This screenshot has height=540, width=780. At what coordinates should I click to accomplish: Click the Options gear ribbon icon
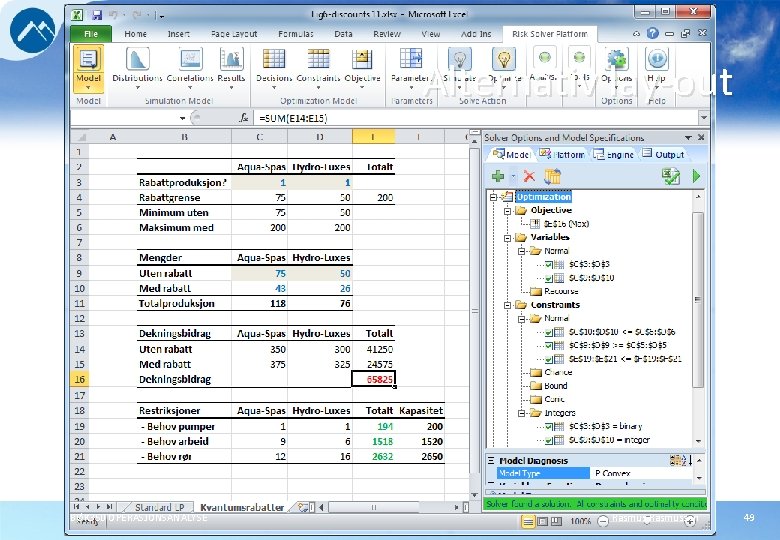tap(617, 59)
